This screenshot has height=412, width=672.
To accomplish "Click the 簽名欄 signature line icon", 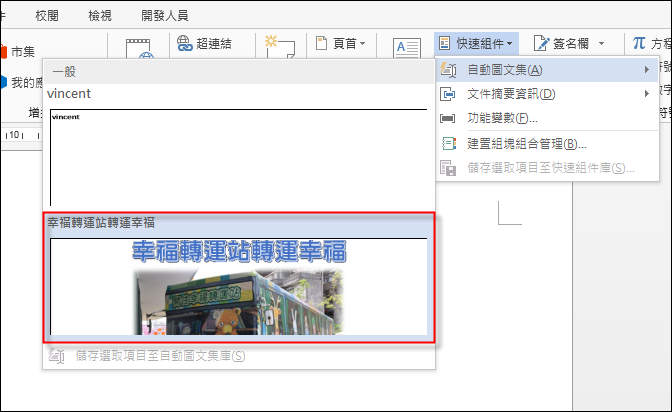I will (541, 43).
